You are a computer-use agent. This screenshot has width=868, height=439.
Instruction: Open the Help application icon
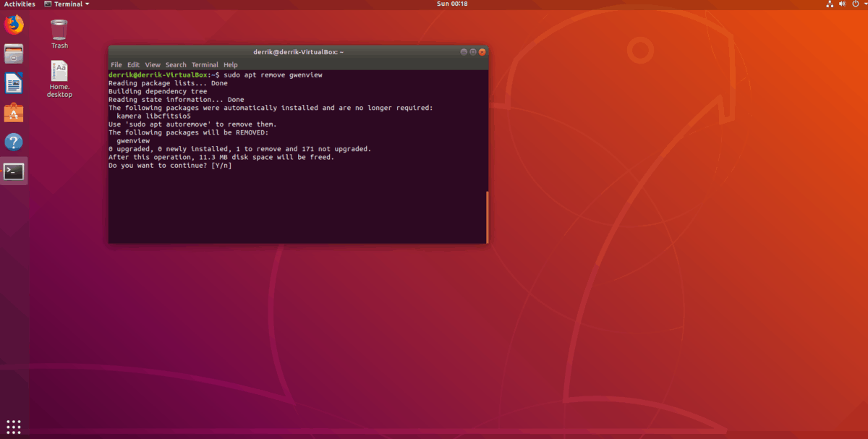[14, 142]
